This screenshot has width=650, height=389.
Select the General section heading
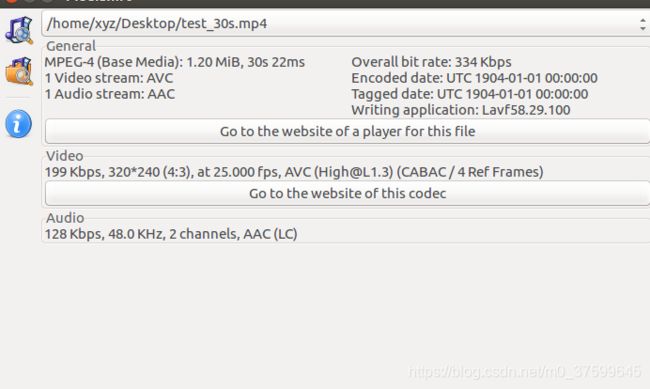pyautogui.click(x=71, y=46)
